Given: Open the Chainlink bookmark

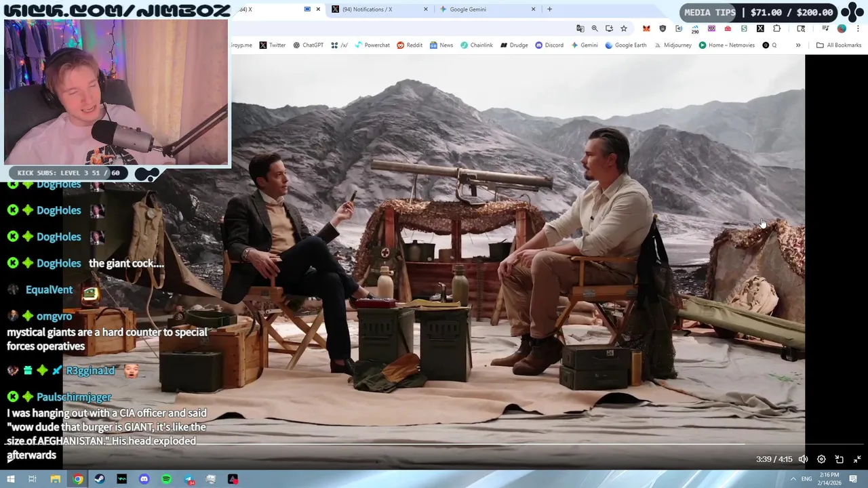Looking at the screenshot, I should pyautogui.click(x=477, y=45).
